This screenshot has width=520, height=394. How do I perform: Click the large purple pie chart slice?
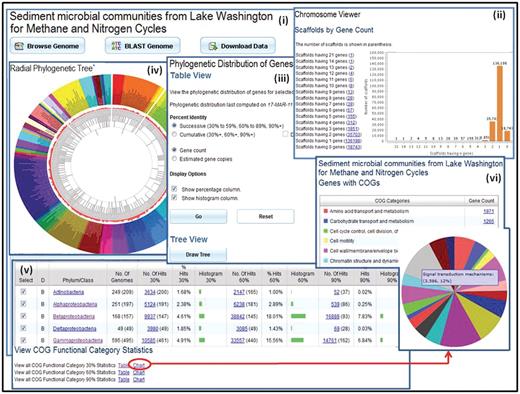tap(460, 325)
